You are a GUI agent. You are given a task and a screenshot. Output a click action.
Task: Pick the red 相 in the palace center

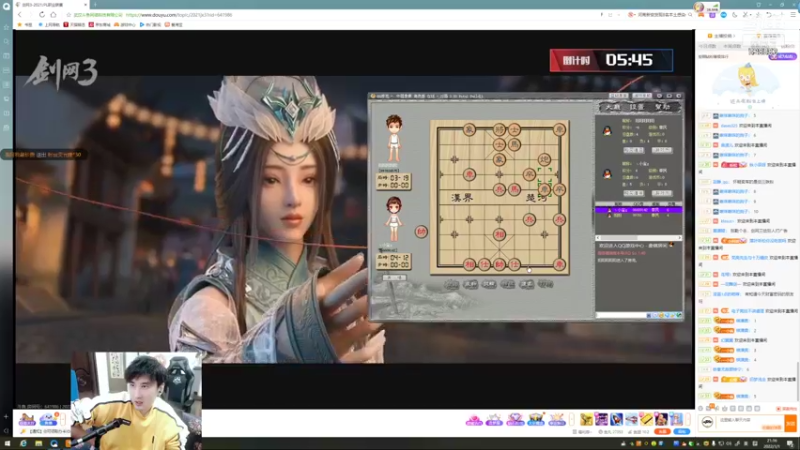499,234
